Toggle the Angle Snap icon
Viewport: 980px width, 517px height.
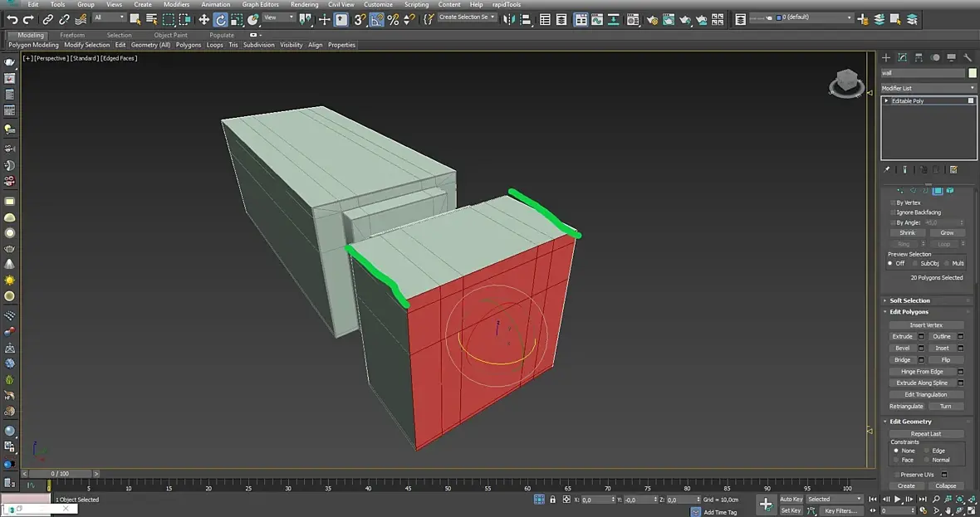coord(376,19)
